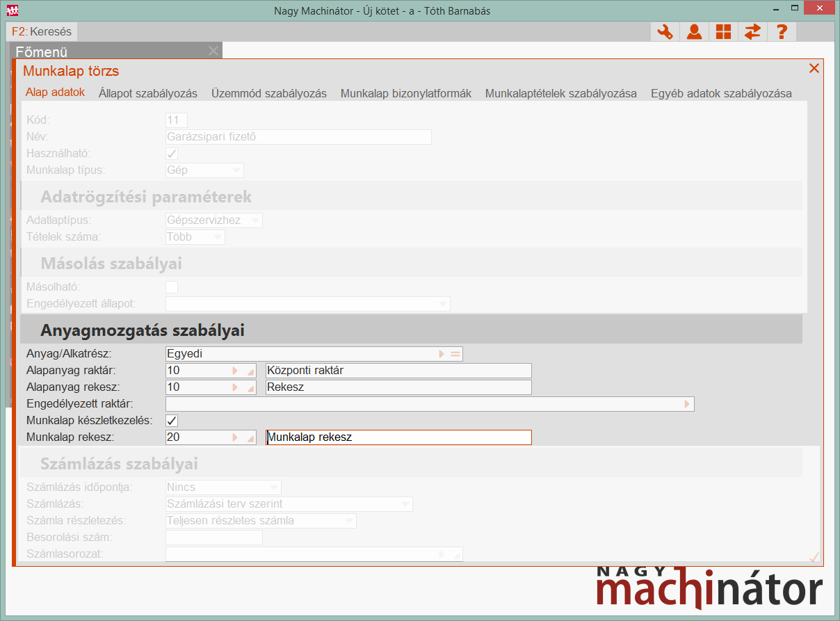Open the four-square window layout icon

click(723, 31)
